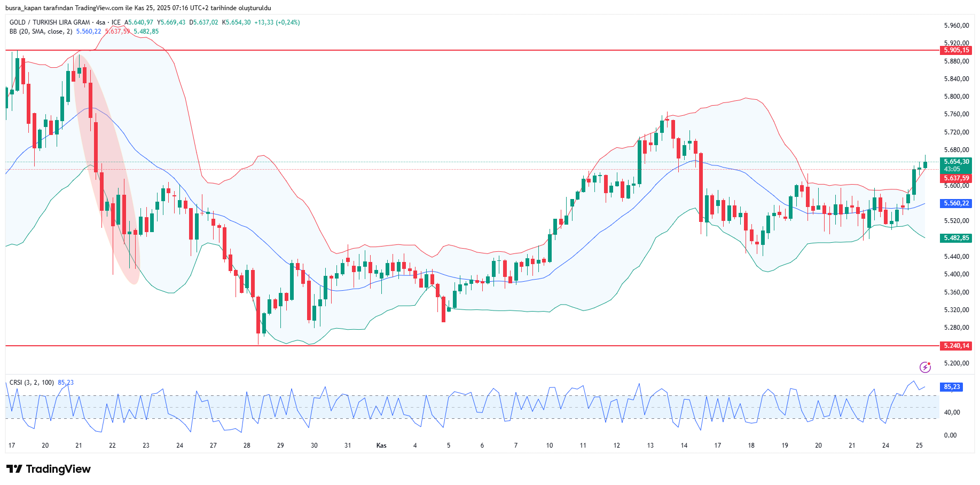Click the TradingView logo icon
Viewport: 980px width, 485px height.
tap(14, 469)
